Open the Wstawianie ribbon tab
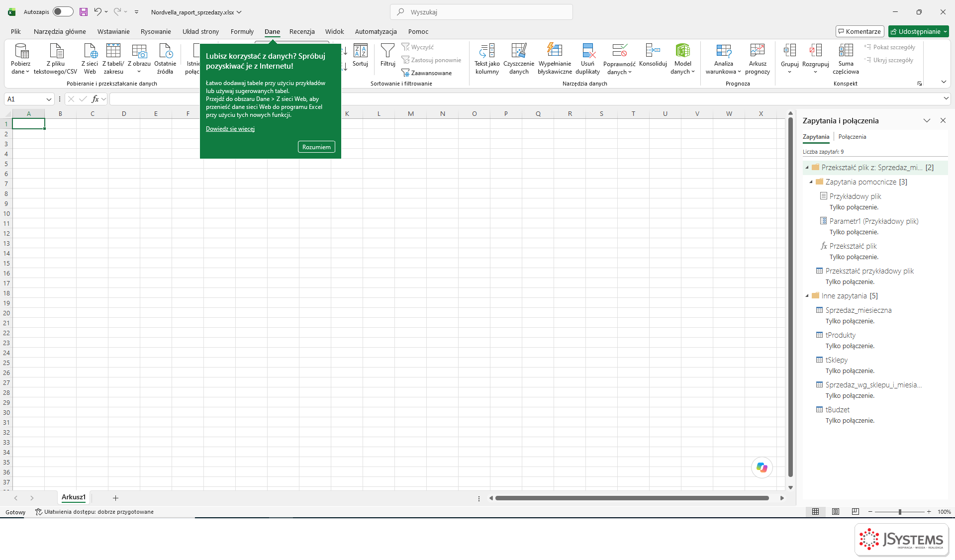The height and width of the screenshot is (560, 955). 113,31
